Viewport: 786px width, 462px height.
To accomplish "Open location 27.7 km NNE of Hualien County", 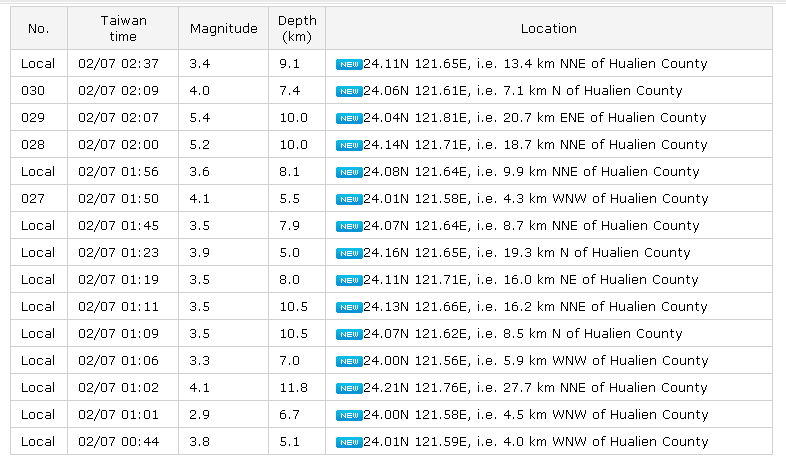I will pos(535,388).
